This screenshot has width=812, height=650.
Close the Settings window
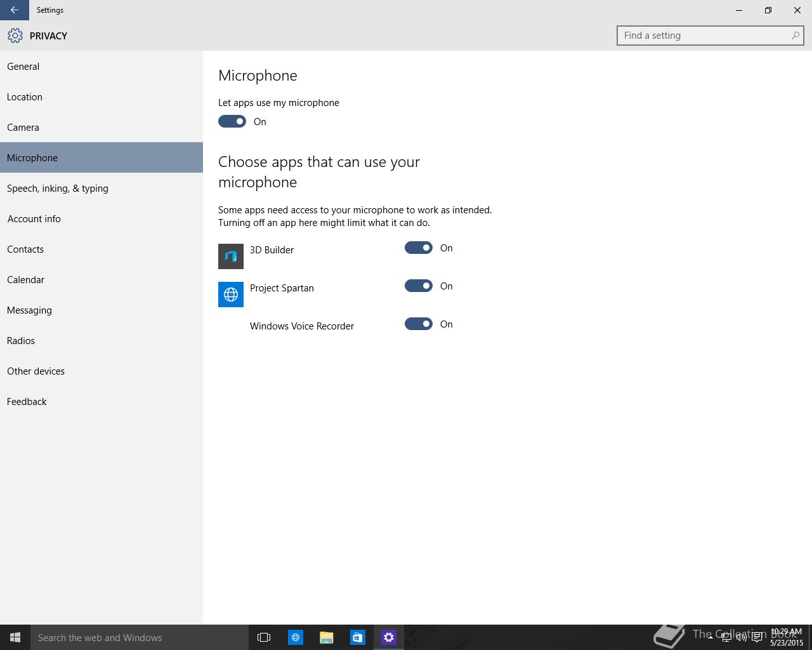pyautogui.click(x=797, y=10)
